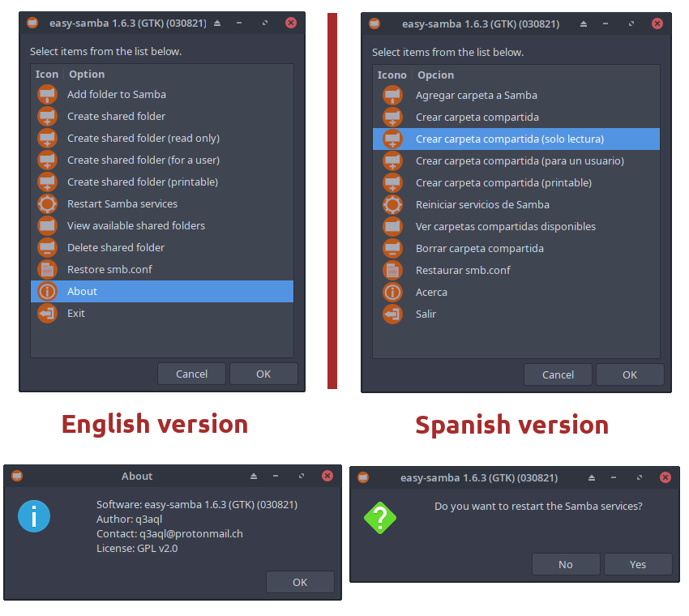Select 'View available shared folders' option
Image resolution: width=689 pixels, height=616 pixels.
click(x=162, y=226)
